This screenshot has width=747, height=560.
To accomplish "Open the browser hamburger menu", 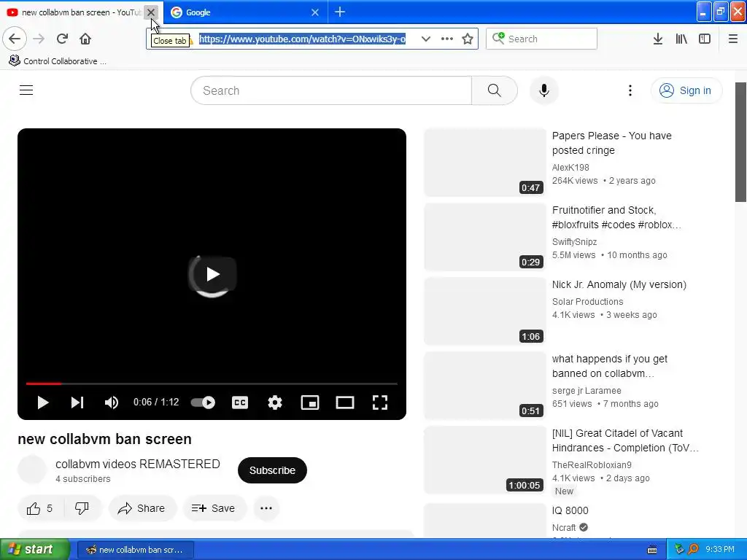I will [733, 39].
